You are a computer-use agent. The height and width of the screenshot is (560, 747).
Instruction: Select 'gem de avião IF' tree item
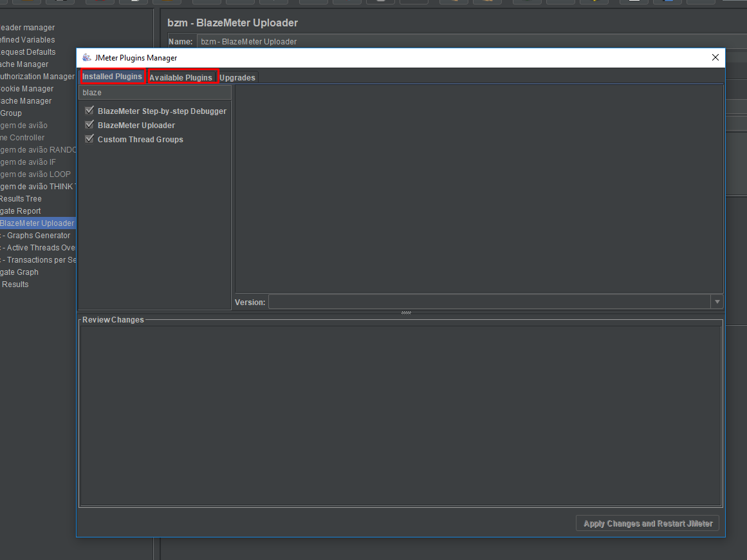pyautogui.click(x=28, y=162)
